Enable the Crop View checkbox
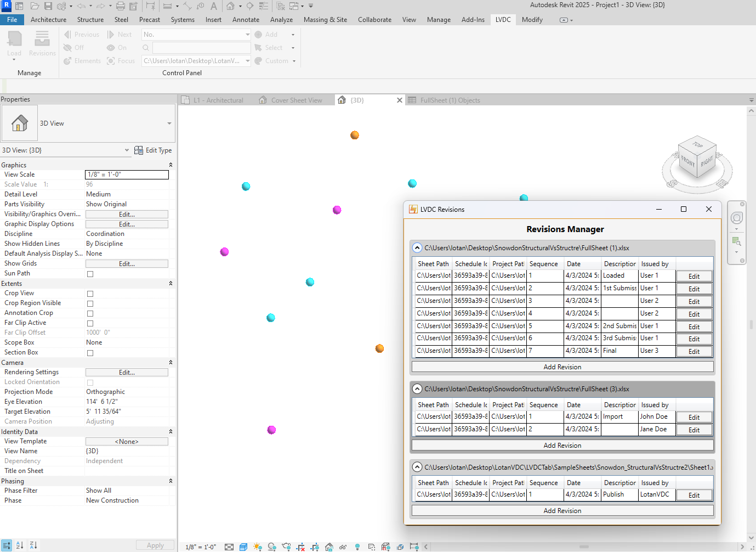The width and height of the screenshot is (756, 552). [x=90, y=294]
